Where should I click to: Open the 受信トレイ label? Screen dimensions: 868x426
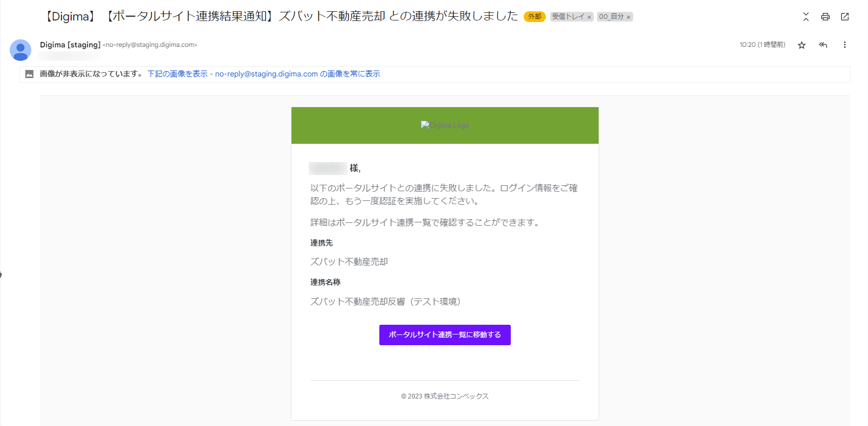coord(568,17)
